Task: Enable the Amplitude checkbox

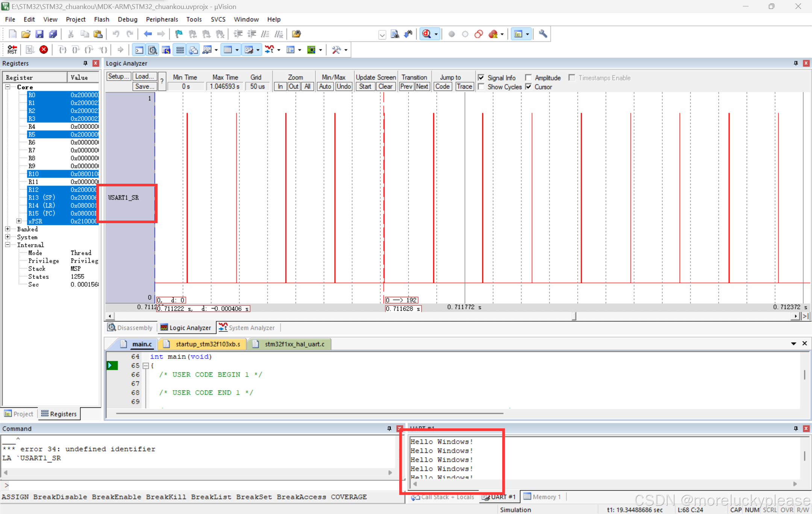Action: (x=528, y=77)
